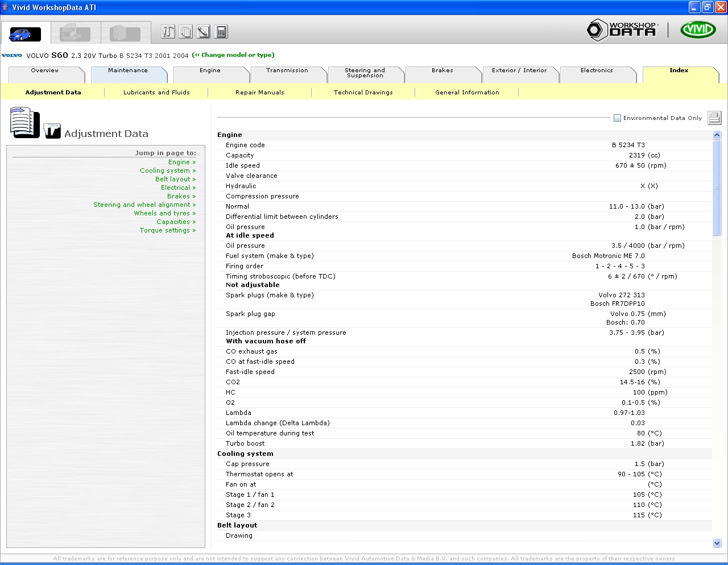Click the 'Firing order' row label

click(245, 266)
